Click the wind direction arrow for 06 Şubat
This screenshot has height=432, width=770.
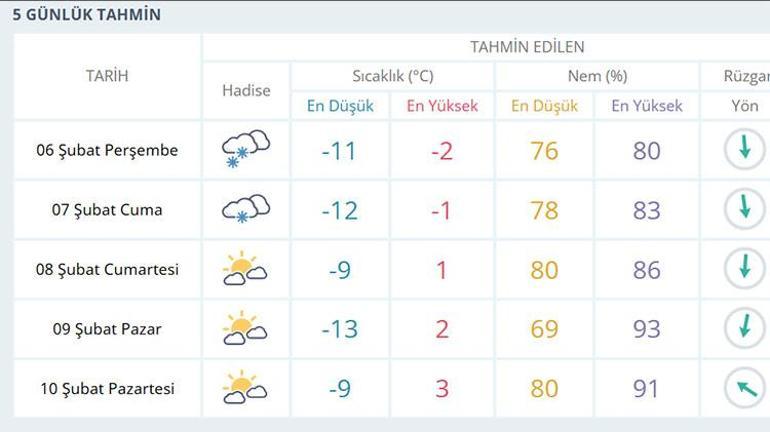[744, 149]
